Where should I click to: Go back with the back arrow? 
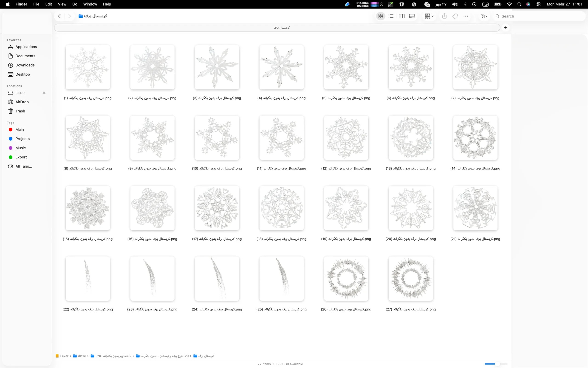point(59,16)
